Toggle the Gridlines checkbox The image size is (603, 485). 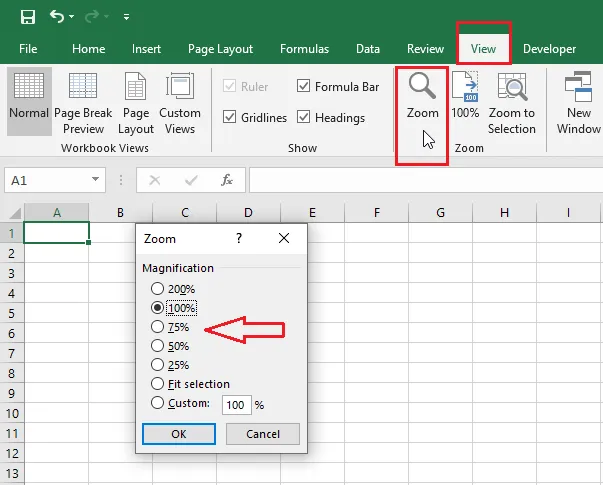230,117
